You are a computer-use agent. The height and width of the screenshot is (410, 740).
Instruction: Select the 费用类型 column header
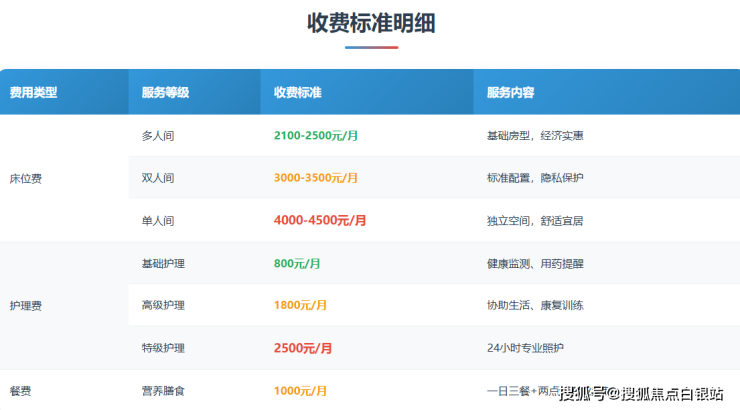click(33, 92)
